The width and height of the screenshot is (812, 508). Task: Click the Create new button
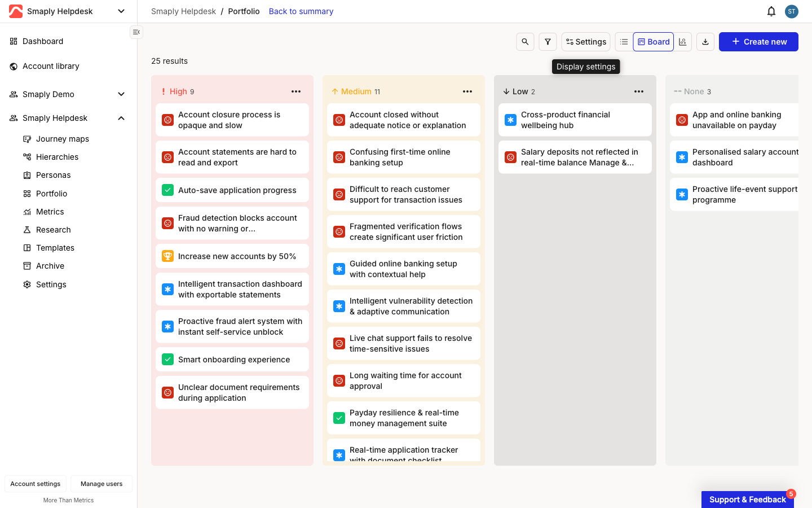click(758, 42)
